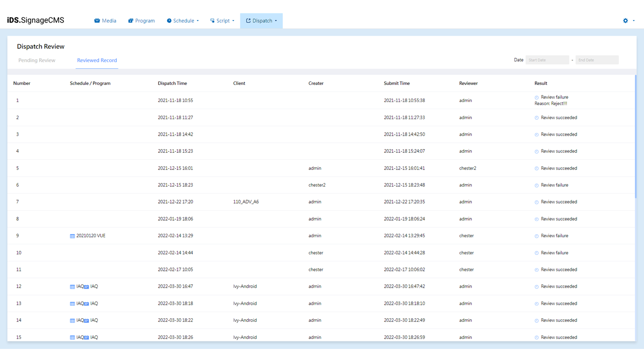Click the iDS.SignageCMS logo
644x362 pixels.
[x=36, y=21]
